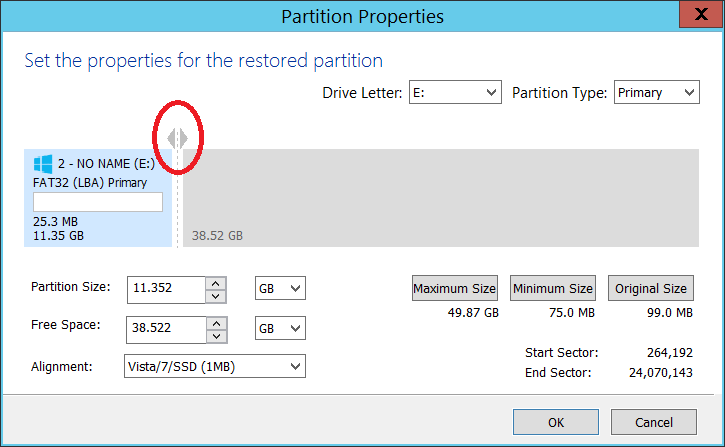Open the Drive Letter dropdown

pyautogui.click(x=455, y=92)
